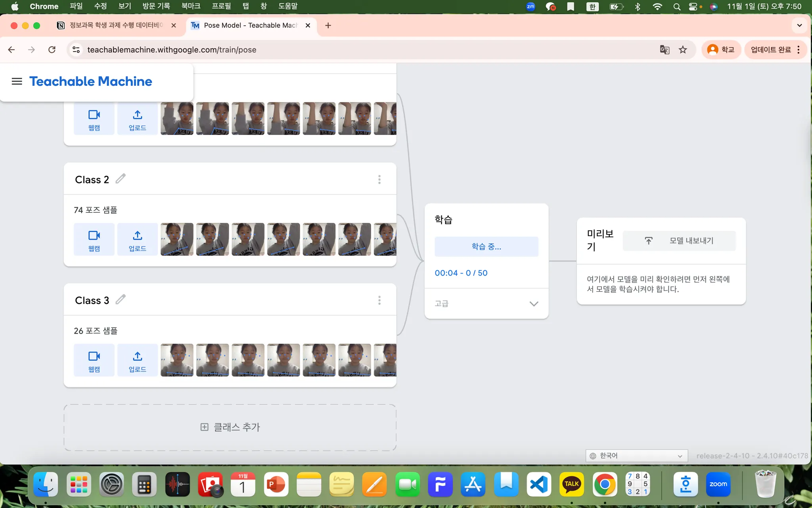
Task: Bookmark this page with the star icon
Action: point(683,50)
